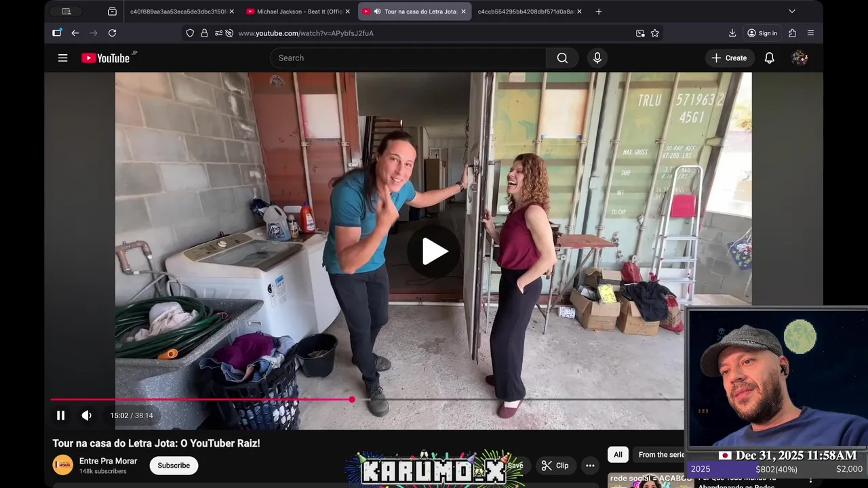868x488 pixels.
Task: Open the account avatar menu
Action: (x=800, y=58)
